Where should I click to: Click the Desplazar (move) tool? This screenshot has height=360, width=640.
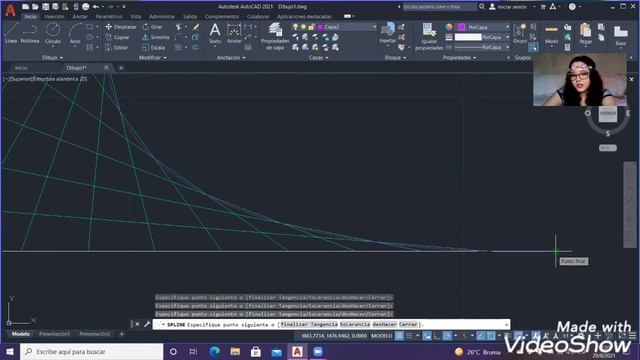(121, 27)
